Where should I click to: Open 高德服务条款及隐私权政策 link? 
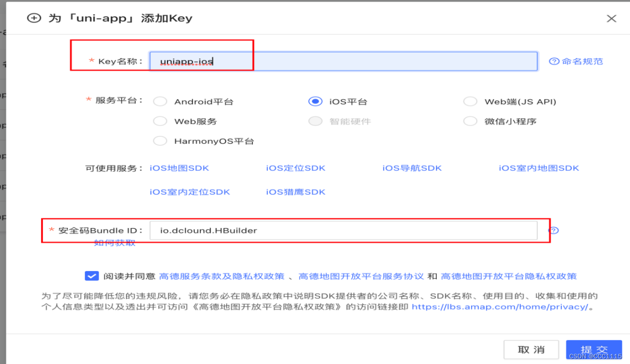(x=221, y=276)
